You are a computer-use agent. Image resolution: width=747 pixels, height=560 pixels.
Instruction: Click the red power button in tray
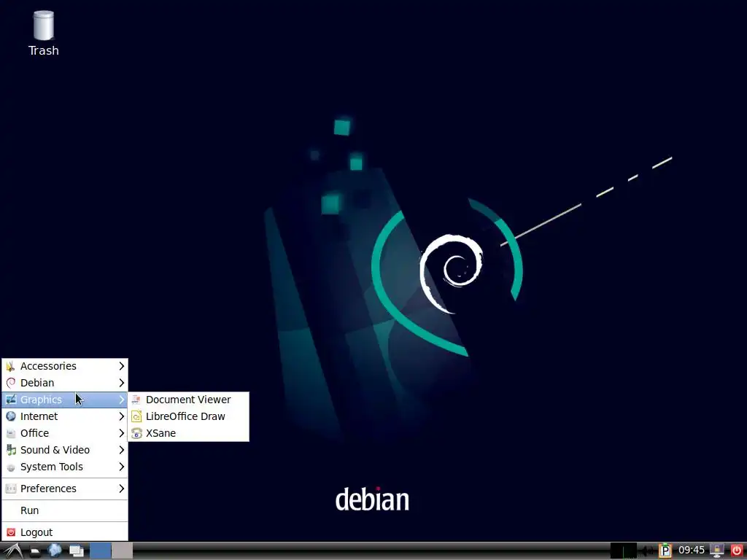pos(737,551)
